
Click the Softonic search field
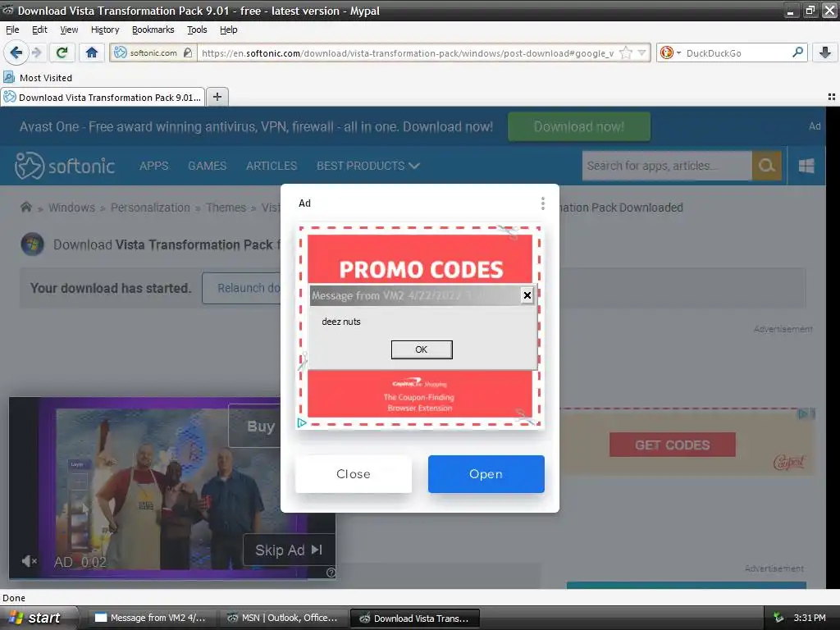coord(667,166)
